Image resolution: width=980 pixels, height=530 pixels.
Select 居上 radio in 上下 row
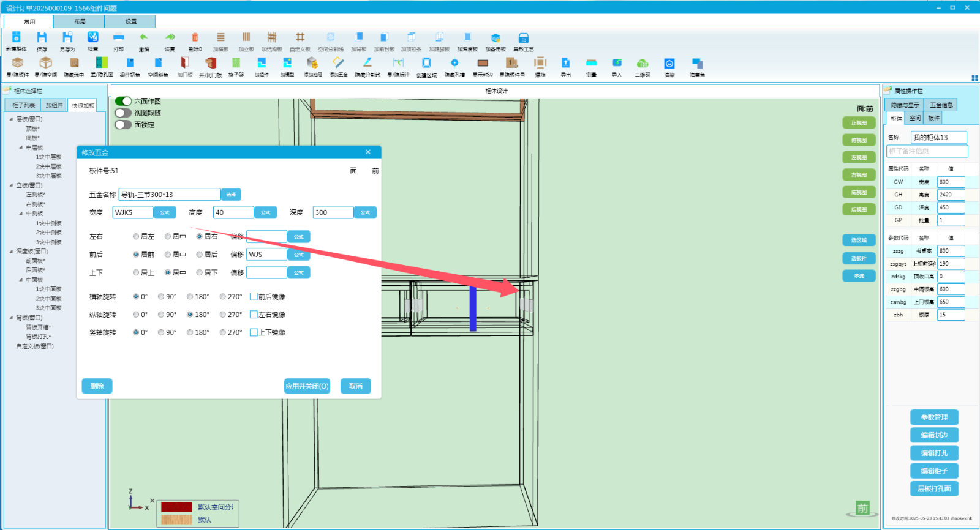(136, 272)
